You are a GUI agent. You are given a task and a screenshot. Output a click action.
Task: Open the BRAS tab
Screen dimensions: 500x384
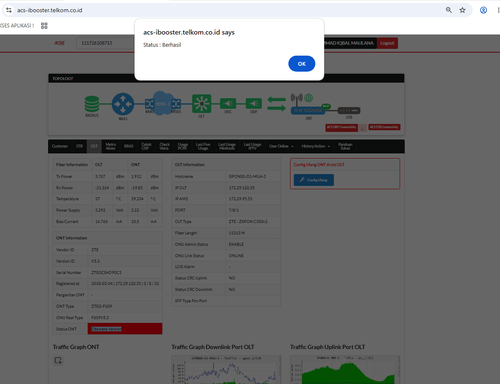coord(129,146)
